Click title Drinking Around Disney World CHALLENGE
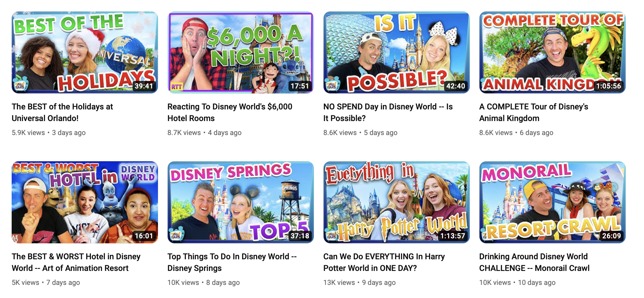Image resolution: width=644 pixels, height=298 pixels. [x=534, y=262]
